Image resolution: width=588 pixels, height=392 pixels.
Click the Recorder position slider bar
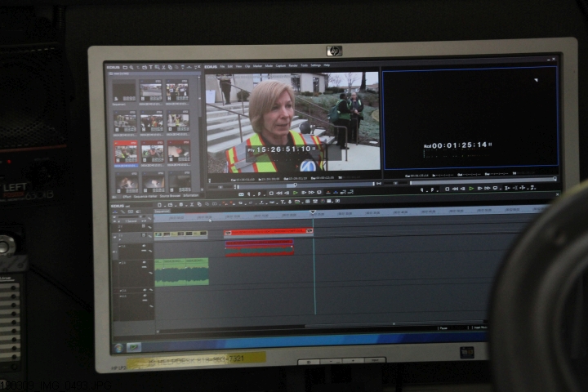point(483,180)
